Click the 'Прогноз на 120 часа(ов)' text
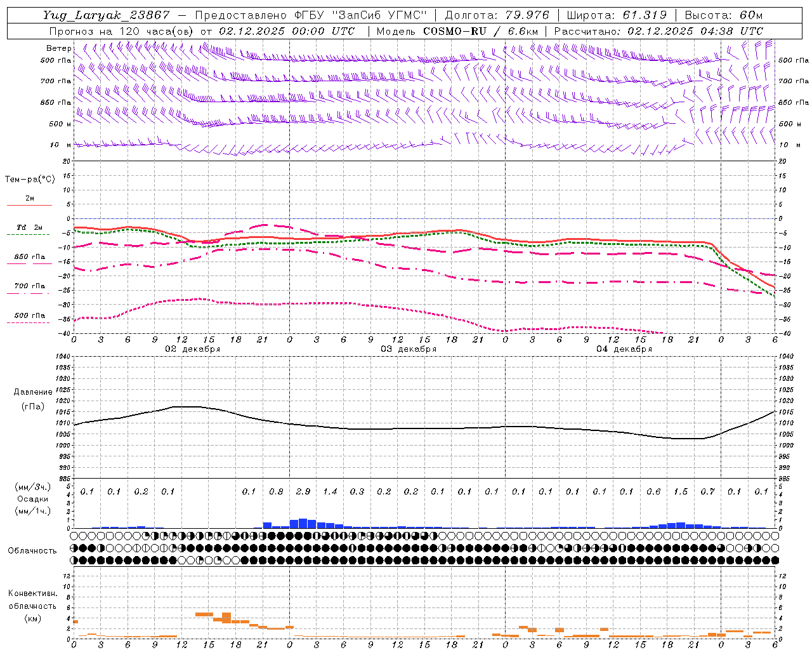Viewport: 812px width, 650px height. [x=122, y=31]
